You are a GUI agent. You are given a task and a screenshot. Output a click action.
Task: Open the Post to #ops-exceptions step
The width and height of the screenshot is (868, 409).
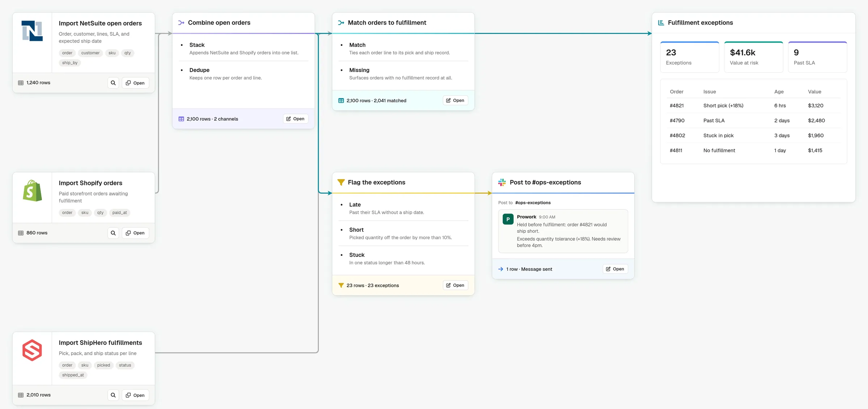(615, 269)
